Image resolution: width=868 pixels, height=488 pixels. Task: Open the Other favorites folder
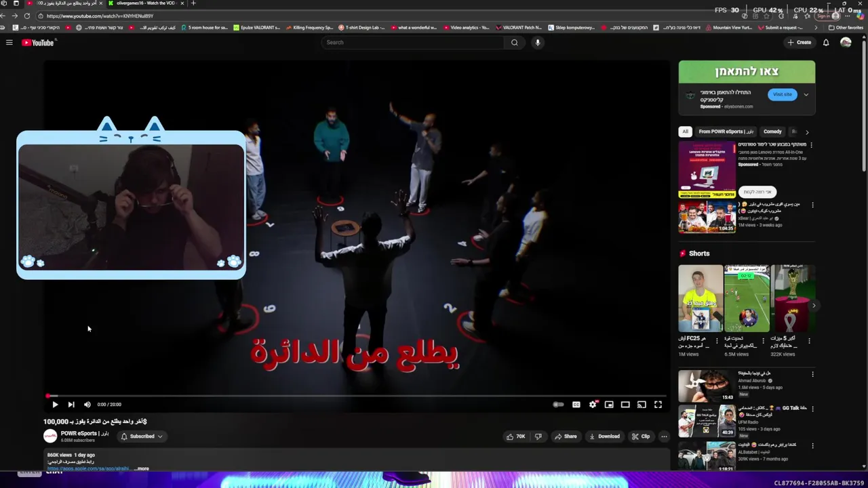[x=846, y=28]
